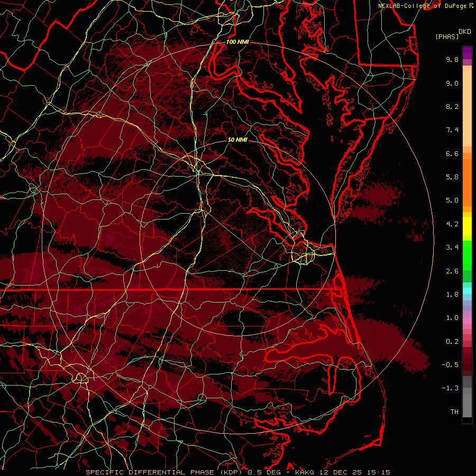Click the 7.4 scale value
This screenshot has width=476, height=476.
[452, 130]
